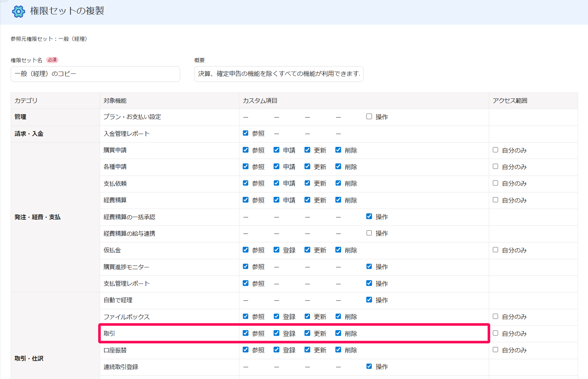Image resolution: width=588 pixels, height=379 pixels.
Task: Uncheck 削除 for 口座振替
Action: [x=338, y=350]
